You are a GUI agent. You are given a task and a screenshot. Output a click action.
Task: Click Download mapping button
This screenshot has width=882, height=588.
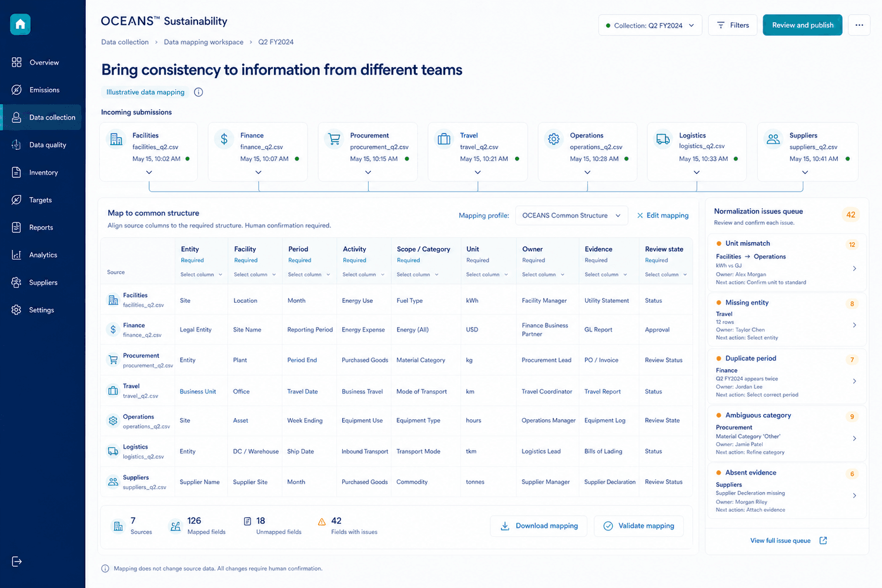coord(539,526)
